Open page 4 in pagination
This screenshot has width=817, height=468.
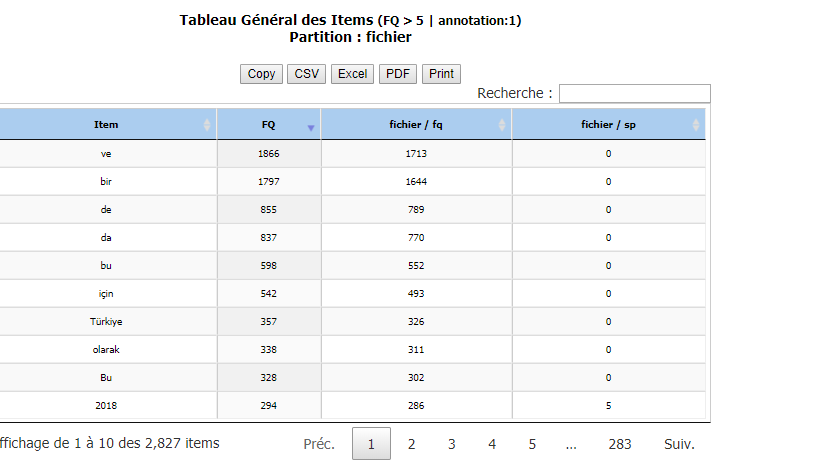click(x=492, y=444)
